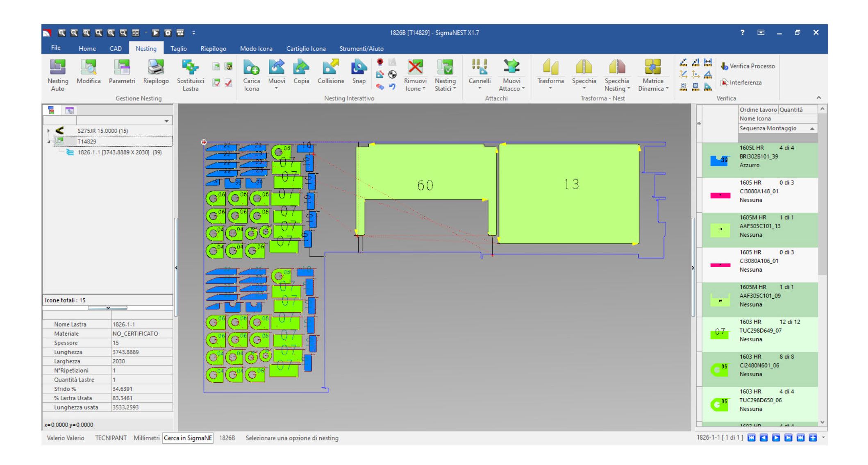Click the Rimuovi Icone red X icon

415,67
